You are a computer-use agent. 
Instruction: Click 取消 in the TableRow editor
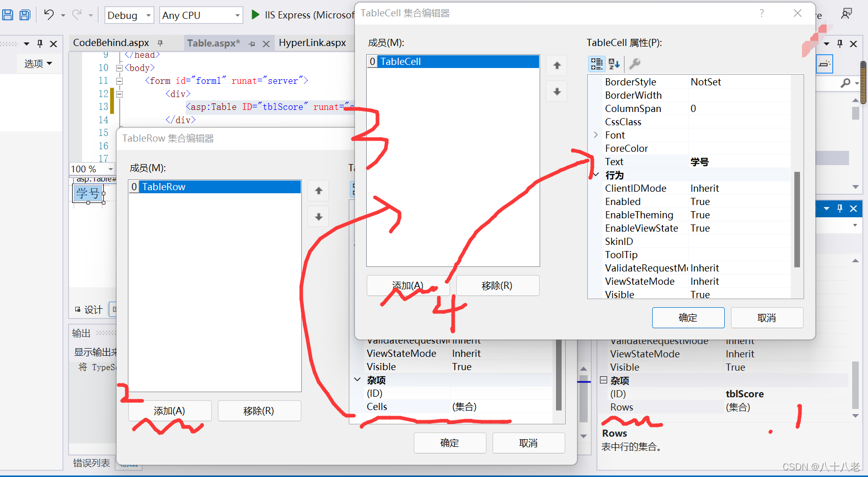[528, 443]
